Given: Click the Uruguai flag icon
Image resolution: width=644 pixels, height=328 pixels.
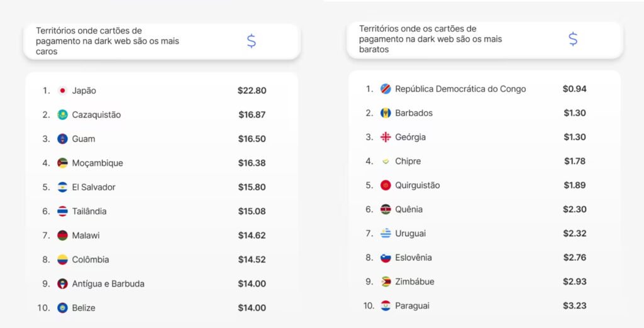Looking at the screenshot, I should click(386, 234).
